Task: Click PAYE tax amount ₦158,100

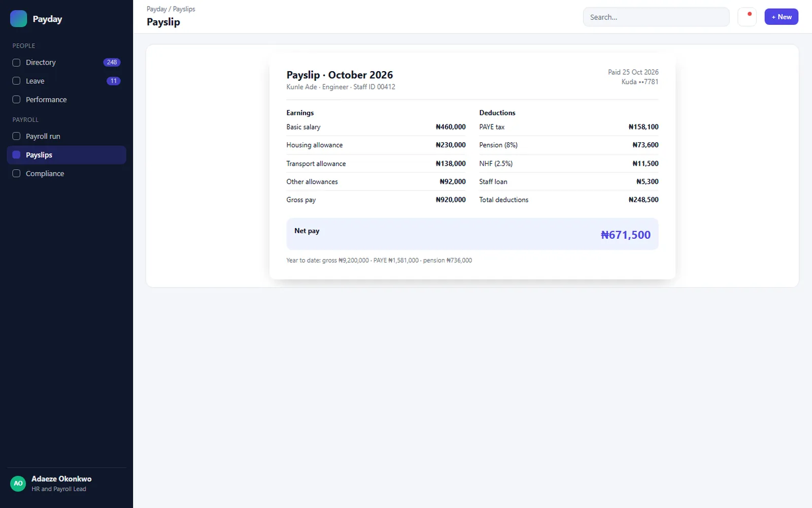Action: pos(644,127)
